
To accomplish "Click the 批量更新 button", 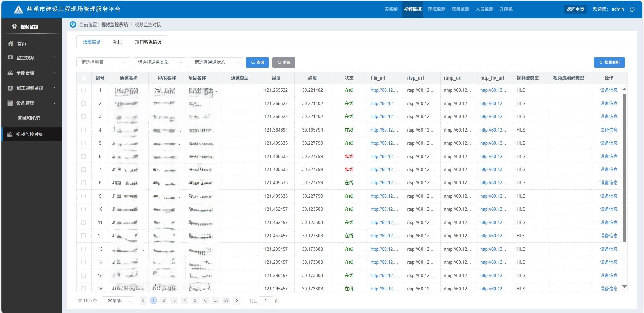I will click(x=609, y=62).
